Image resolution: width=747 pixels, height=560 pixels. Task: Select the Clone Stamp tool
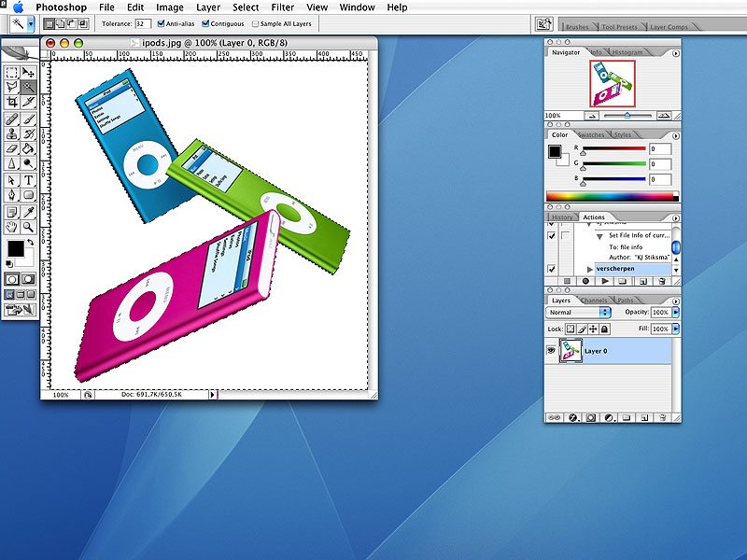point(12,133)
